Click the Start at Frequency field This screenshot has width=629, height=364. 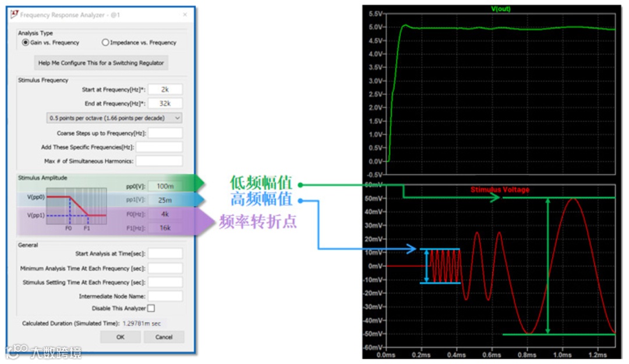(x=165, y=90)
